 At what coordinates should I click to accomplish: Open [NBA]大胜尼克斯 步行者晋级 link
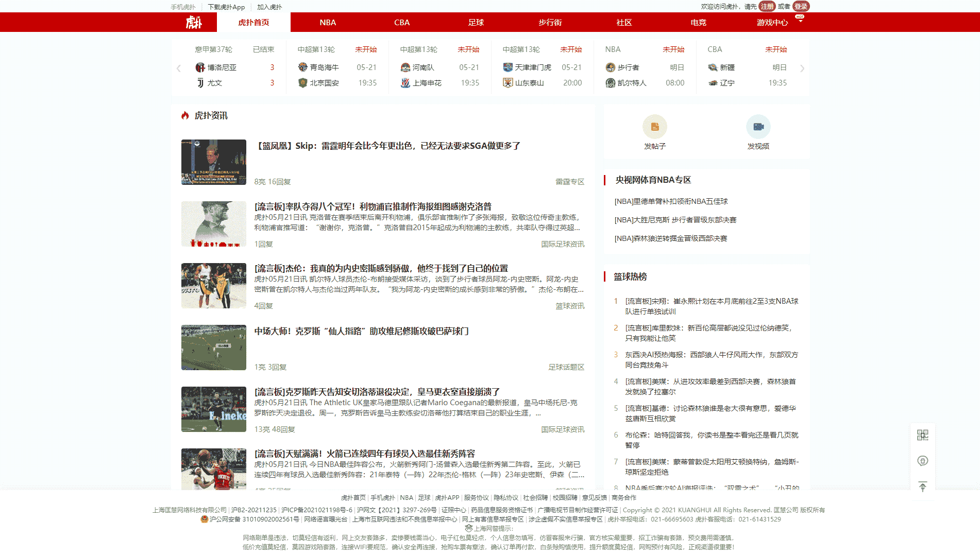(675, 220)
